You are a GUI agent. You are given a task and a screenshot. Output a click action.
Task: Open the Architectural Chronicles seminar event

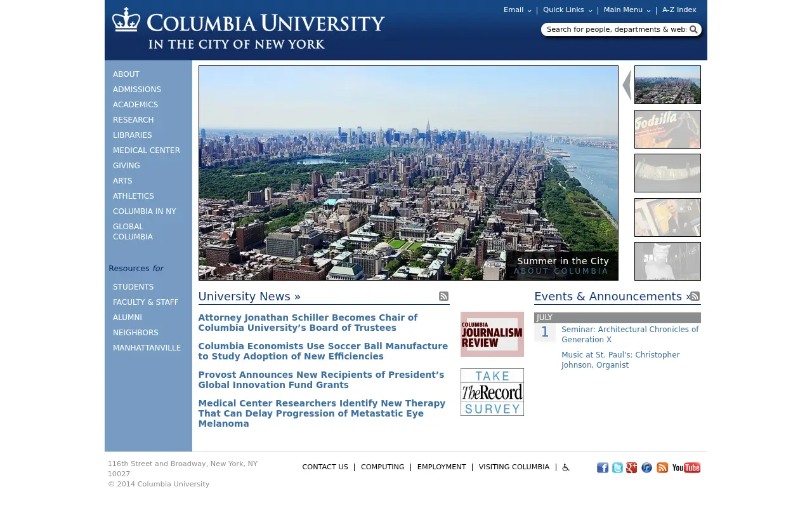[630, 335]
